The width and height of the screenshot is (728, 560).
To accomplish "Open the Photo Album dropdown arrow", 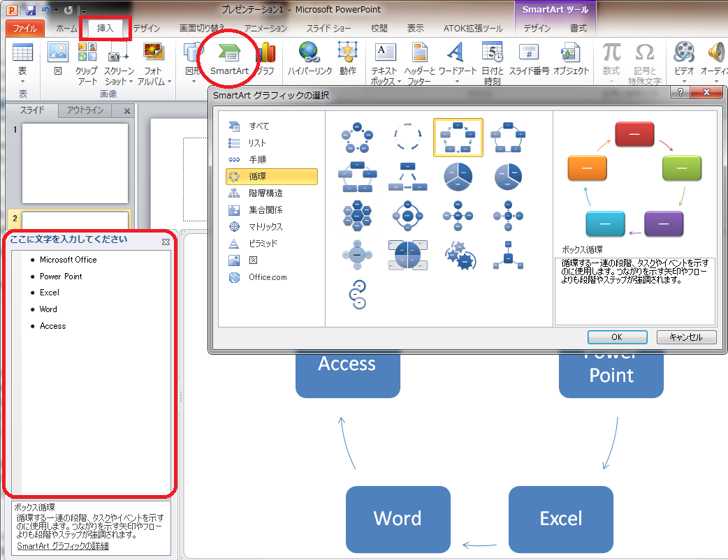I will pyautogui.click(x=169, y=82).
